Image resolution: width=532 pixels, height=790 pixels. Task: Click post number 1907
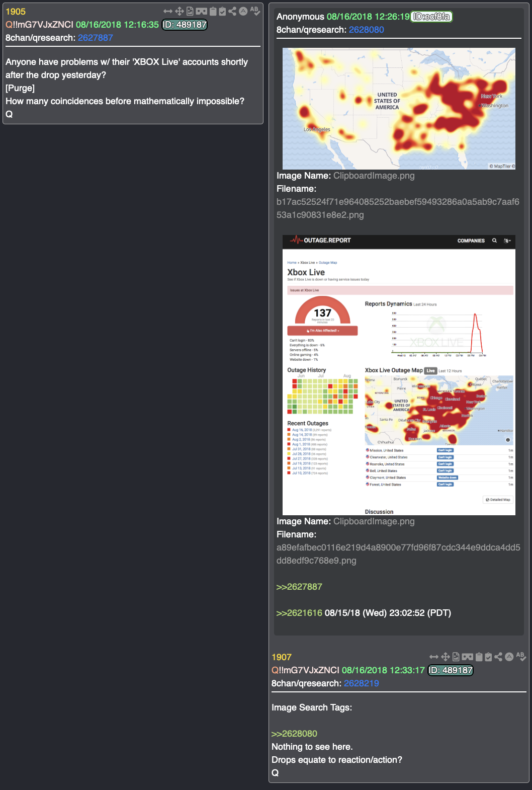pos(282,657)
